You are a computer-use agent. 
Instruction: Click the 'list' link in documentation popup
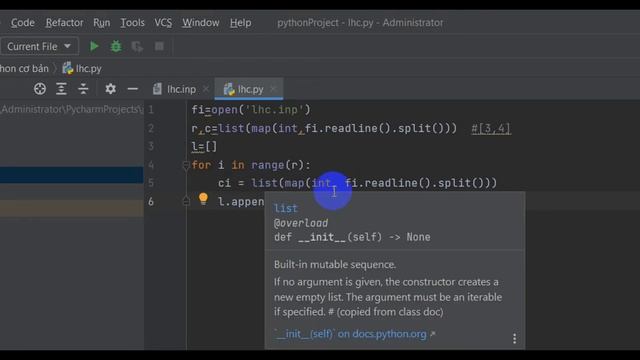click(286, 208)
